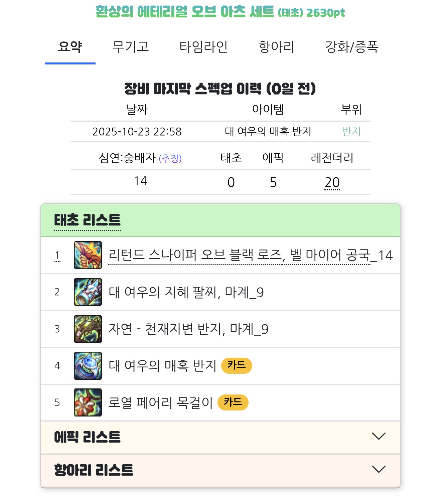Click the 대 여우의 지혜 팔찌 bracelet icon

(x=88, y=292)
